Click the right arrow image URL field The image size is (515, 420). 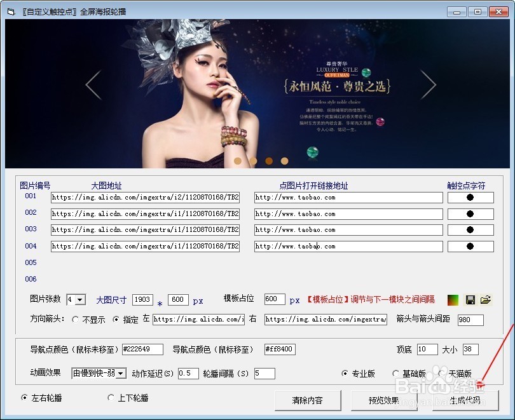click(326, 320)
